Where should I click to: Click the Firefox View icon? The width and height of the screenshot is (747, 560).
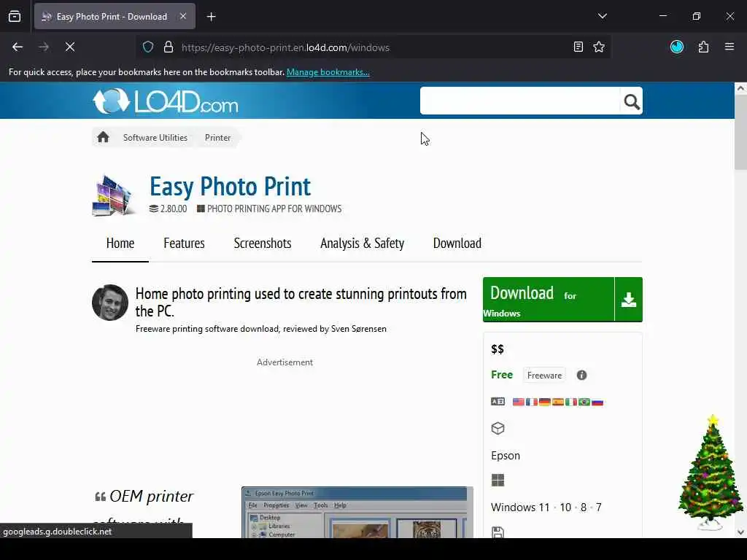[x=15, y=17]
